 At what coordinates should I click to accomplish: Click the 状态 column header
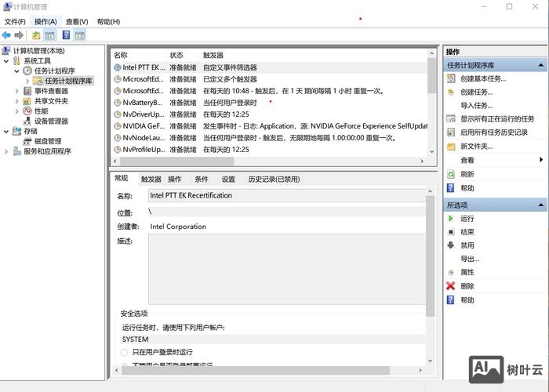184,55
